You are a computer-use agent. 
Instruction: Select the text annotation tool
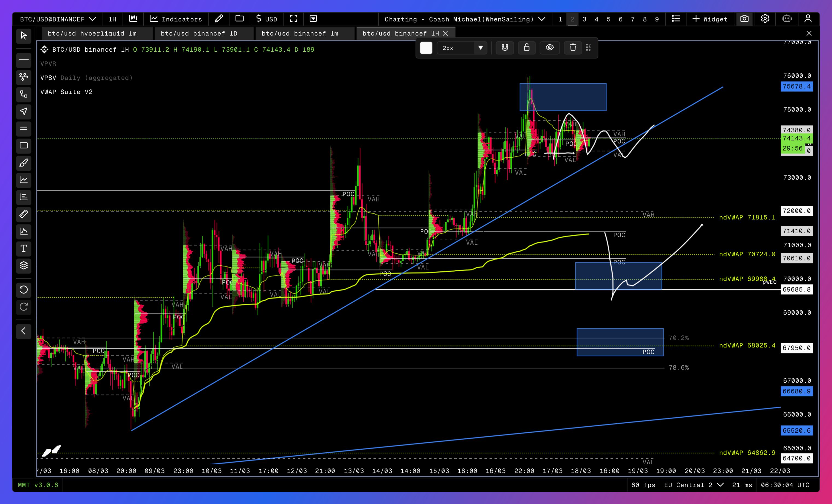24,249
